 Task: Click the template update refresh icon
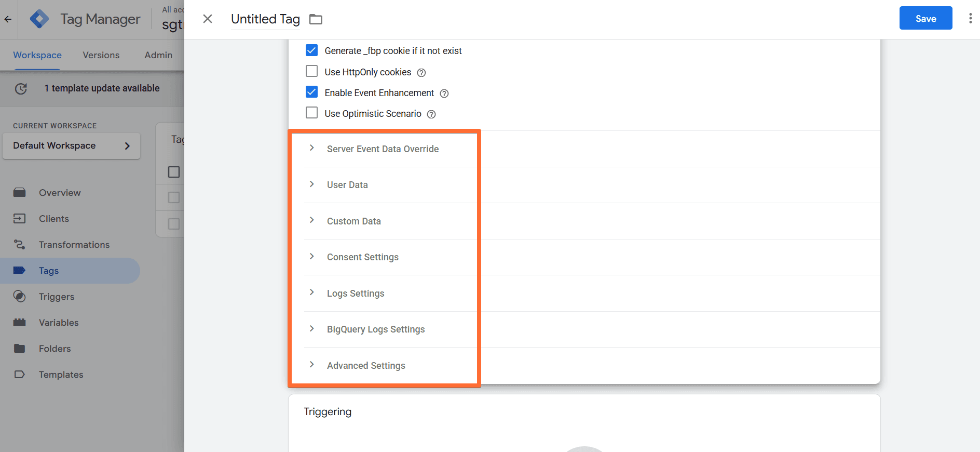click(x=21, y=89)
